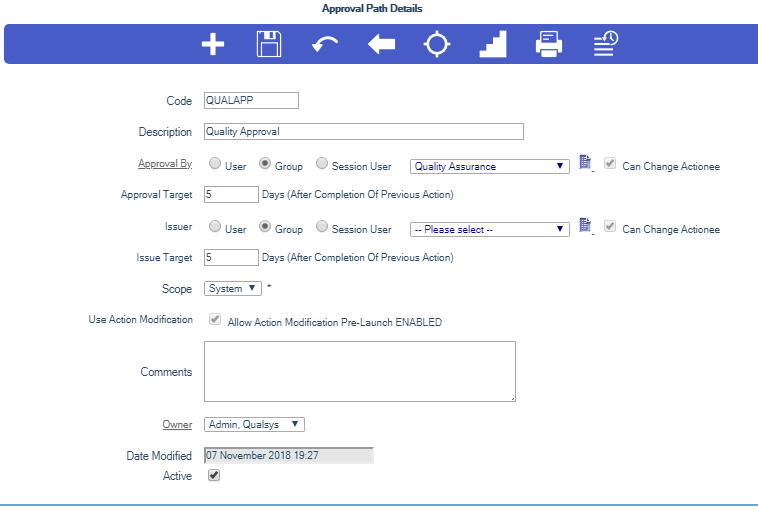Open the Quality Assurance group dropdown
Viewport: 758px width, 514px height.
(x=490, y=166)
